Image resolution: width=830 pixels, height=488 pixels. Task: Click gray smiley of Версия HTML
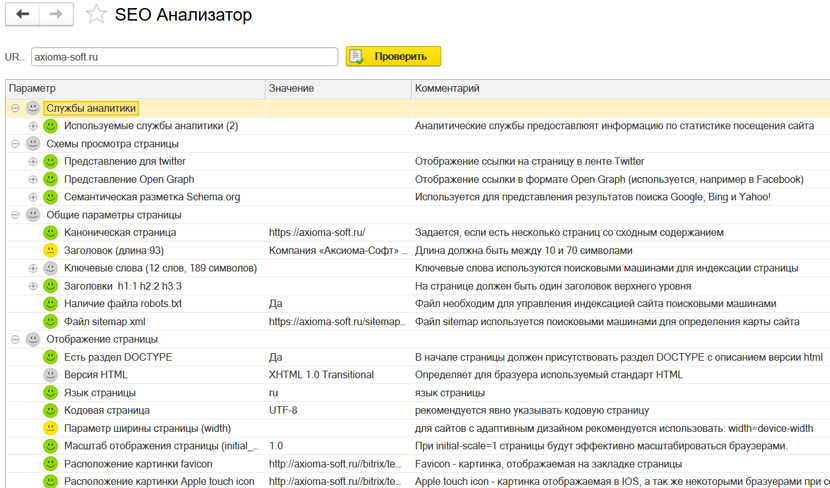50,375
